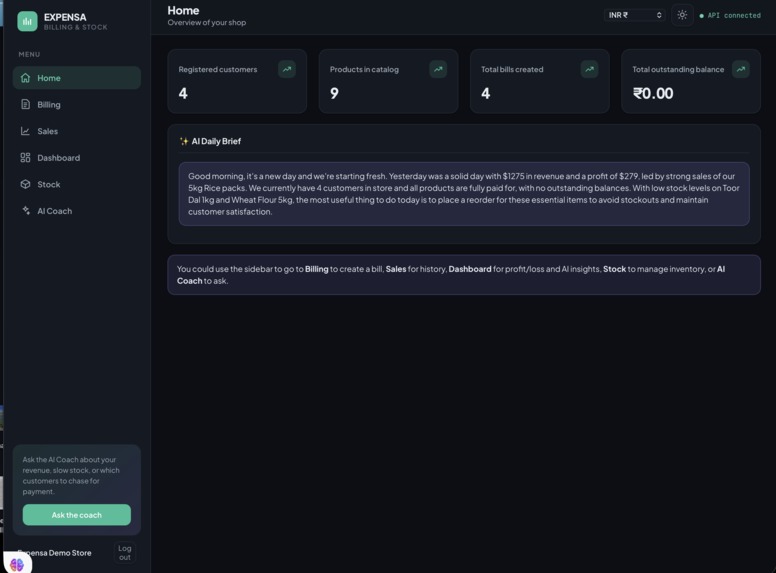This screenshot has width=776, height=573.
Task: Click the sparkles icon beside AI Daily Brief
Action: click(x=184, y=142)
